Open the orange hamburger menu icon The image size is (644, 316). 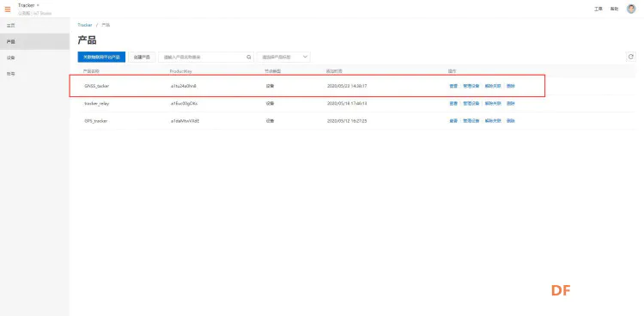pos(8,9)
